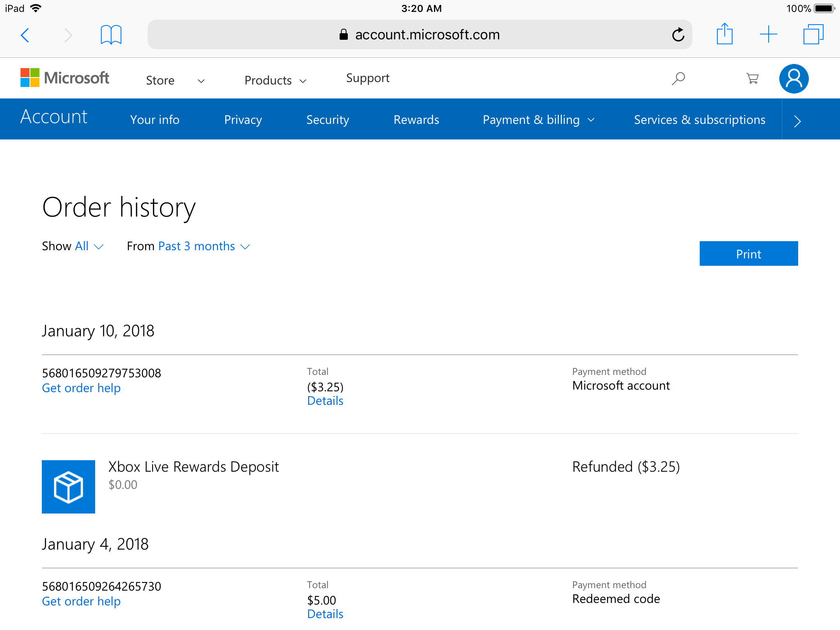This screenshot has width=840, height=630.
Task: Open the Safari share sheet icon
Action: (x=724, y=34)
